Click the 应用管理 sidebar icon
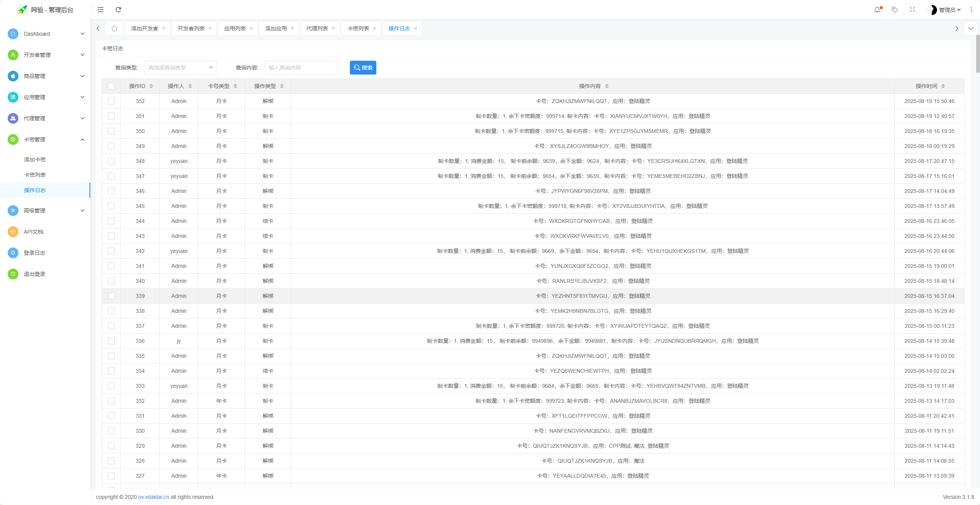 pyautogui.click(x=13, y=97)
